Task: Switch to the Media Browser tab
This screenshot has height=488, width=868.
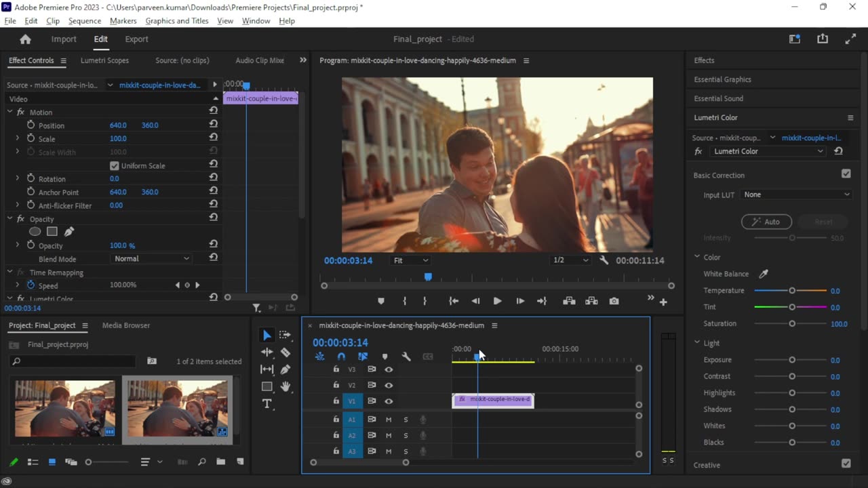Action: 126,325
